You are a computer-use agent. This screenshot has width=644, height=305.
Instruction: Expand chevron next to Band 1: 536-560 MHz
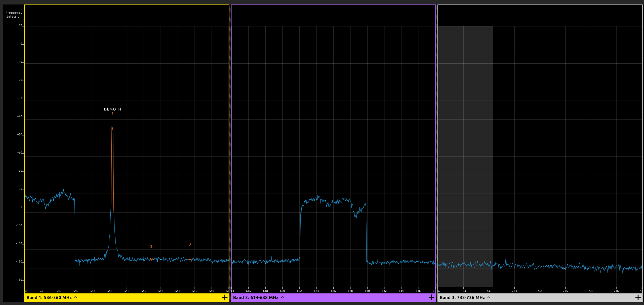[x=76, y=297]
